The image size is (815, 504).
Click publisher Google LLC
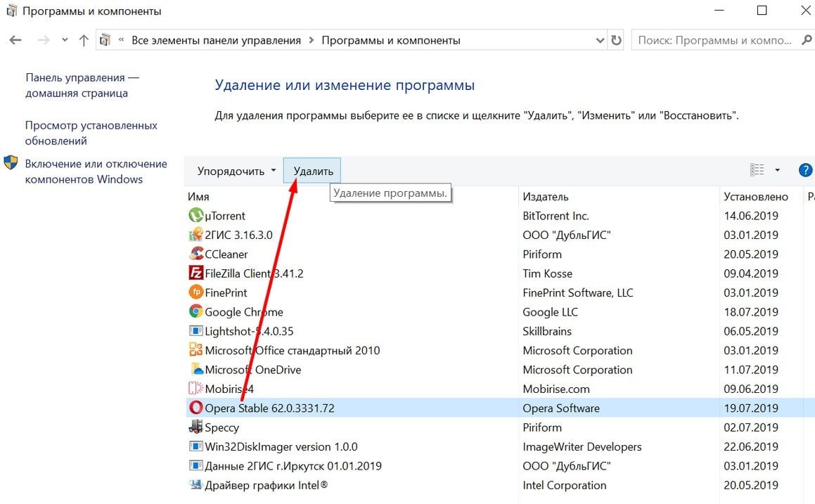pyautogui.click(x=550, y=311)
